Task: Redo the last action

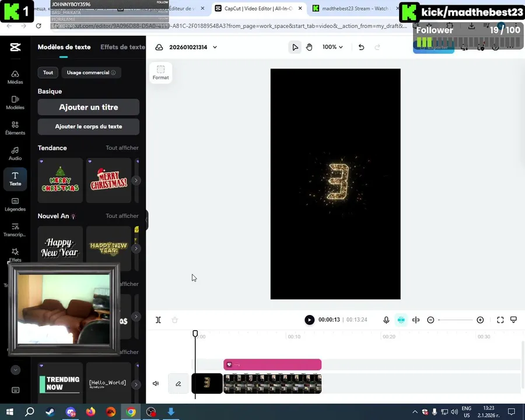Action: [377, 47]
